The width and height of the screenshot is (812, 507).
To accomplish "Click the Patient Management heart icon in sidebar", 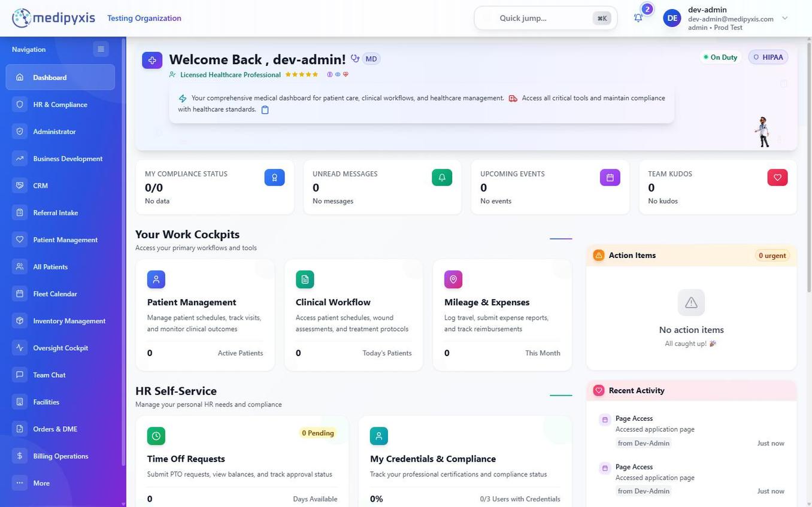I will [x=20, y=239].
